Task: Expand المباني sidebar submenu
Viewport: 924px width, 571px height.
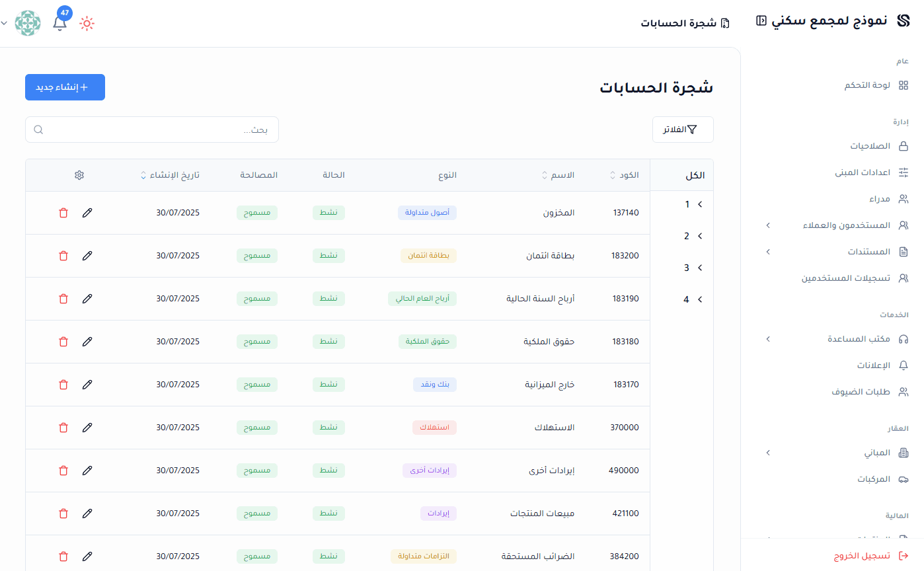Action: (768, 453)
